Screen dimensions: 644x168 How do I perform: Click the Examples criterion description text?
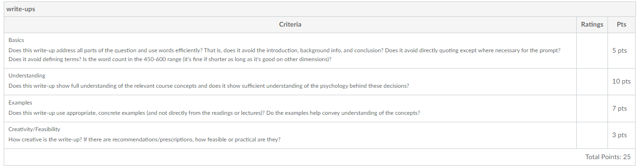point(214,113)
